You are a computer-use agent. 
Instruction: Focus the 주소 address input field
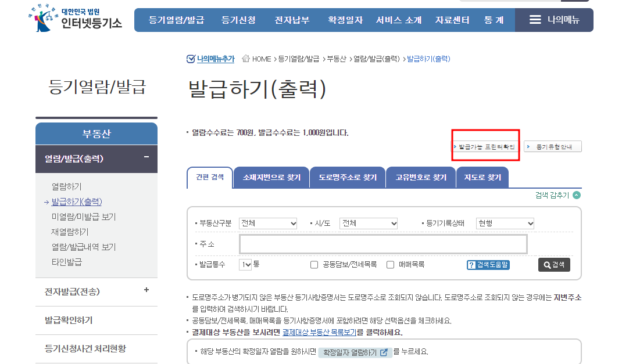coord(383,244)
